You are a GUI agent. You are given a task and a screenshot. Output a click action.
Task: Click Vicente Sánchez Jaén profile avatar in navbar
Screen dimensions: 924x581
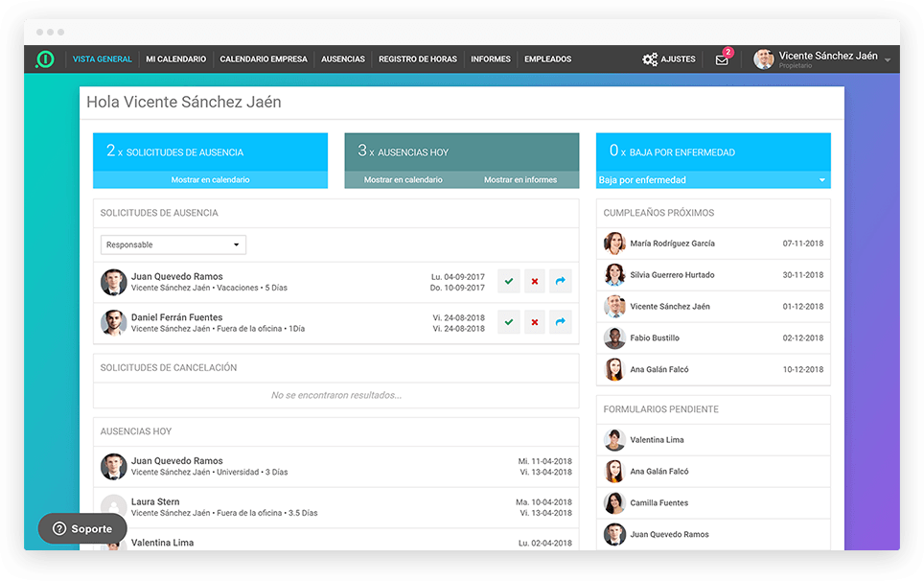click(x=764, y=58)
